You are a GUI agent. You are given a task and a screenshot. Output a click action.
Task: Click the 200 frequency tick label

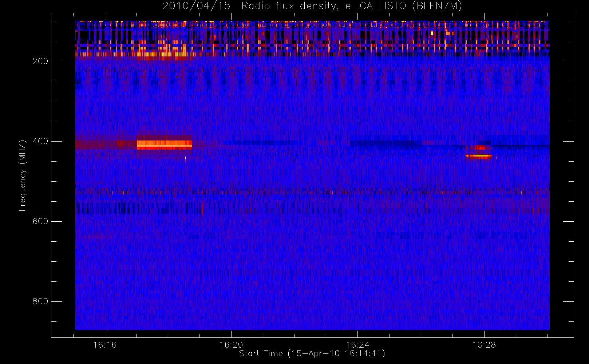(40, 61)
